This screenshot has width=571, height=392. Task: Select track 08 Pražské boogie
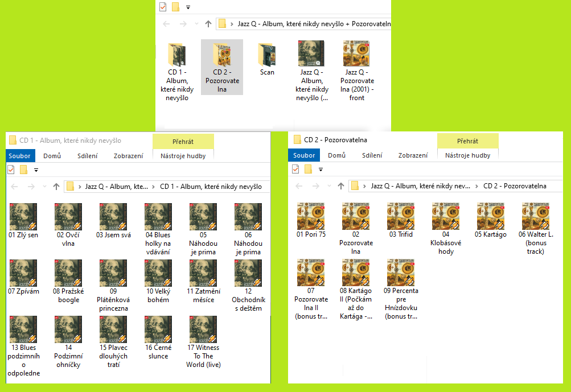pos(68,282)
